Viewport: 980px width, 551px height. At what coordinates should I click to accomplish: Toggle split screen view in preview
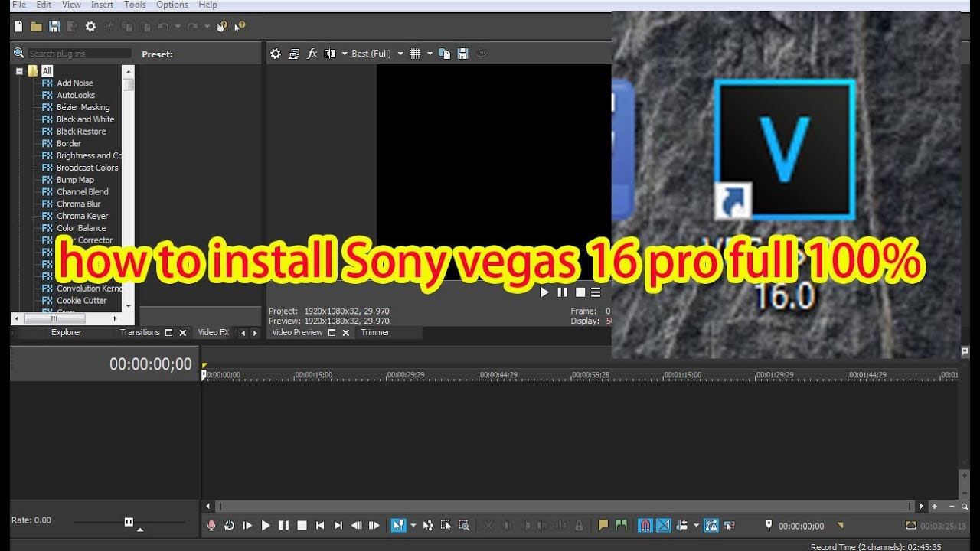pos(330,54)
